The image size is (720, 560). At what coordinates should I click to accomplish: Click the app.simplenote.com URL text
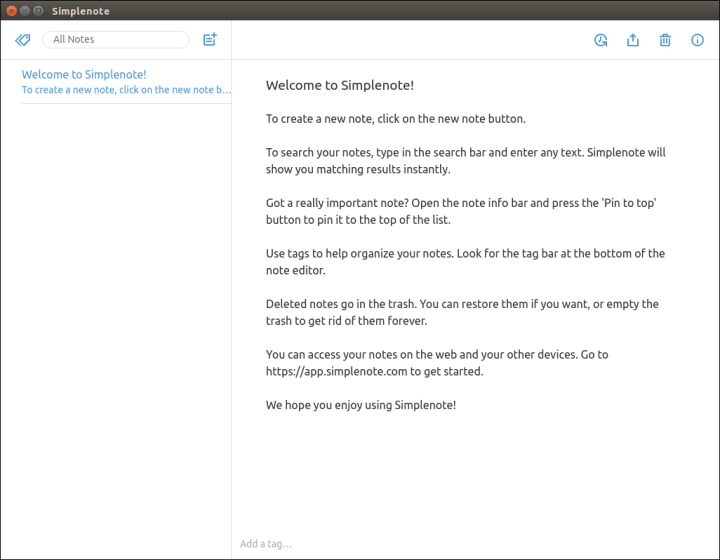(337, 371)
